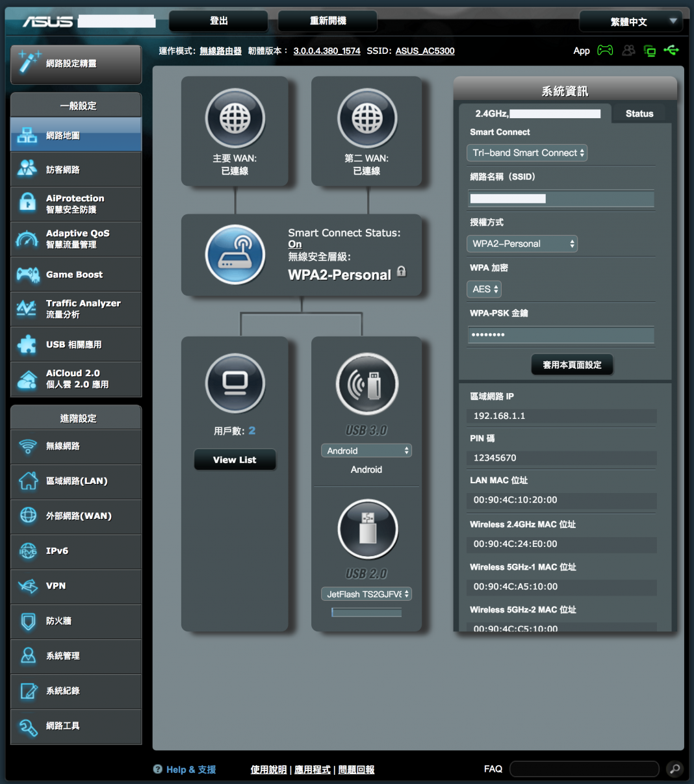Expand the JetFlash TS2GJFV device dropdown
Viewport: 694px width, 784px height.
coord(366,594)
